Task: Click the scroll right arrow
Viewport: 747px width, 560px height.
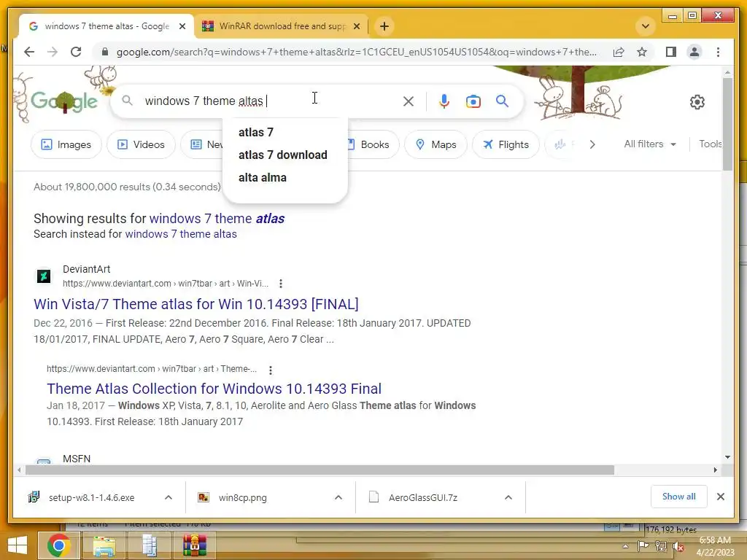Action: 715,470
